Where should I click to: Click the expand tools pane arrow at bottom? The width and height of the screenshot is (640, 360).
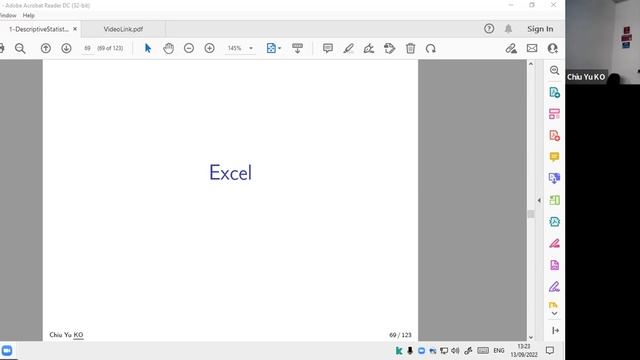(555, 330)
